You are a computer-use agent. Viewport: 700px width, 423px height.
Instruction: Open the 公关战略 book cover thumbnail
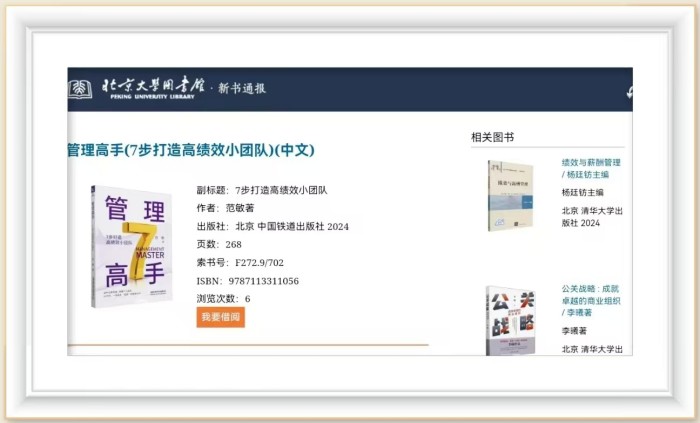tap(510, 320)
